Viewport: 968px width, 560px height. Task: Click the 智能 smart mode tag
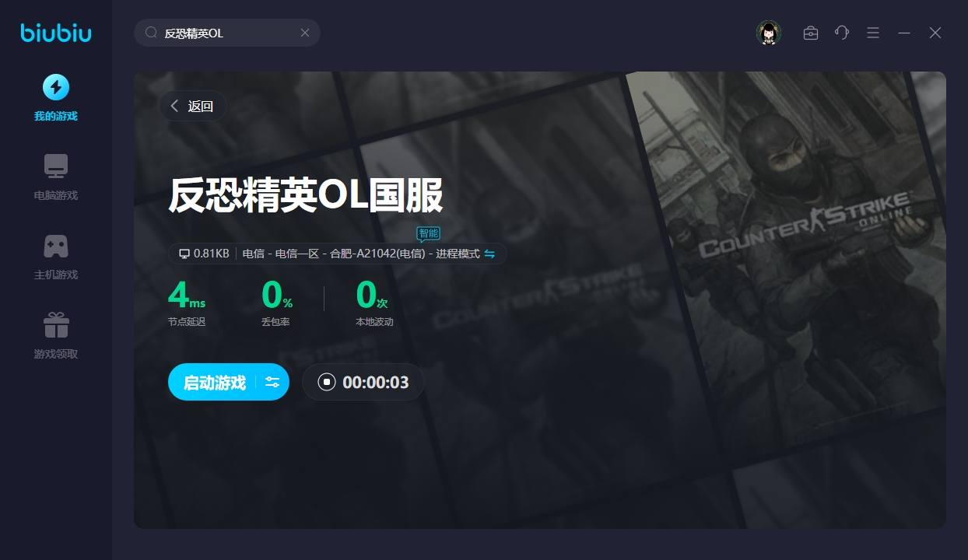[x=428, y=233]
